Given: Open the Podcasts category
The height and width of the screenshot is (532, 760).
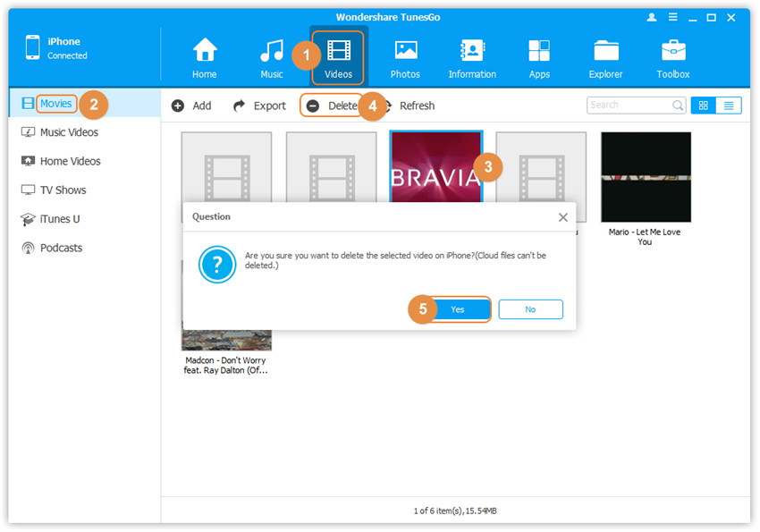Looking at the screenshot, I should tap(61, 248).
